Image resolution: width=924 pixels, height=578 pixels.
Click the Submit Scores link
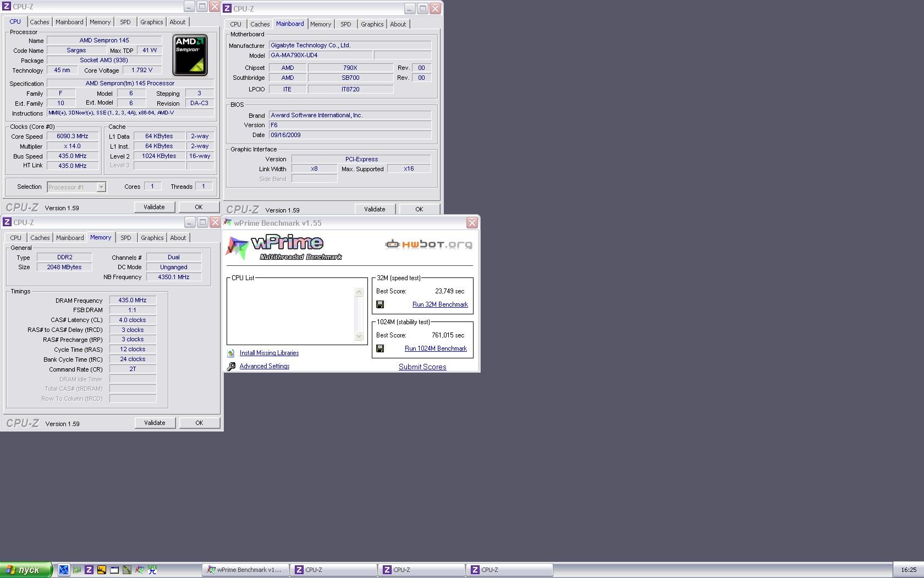[422, 367]
